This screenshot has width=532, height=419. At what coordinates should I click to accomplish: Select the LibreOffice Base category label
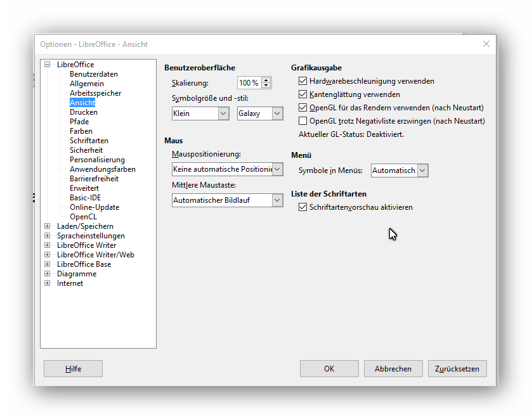pos(84,264)
